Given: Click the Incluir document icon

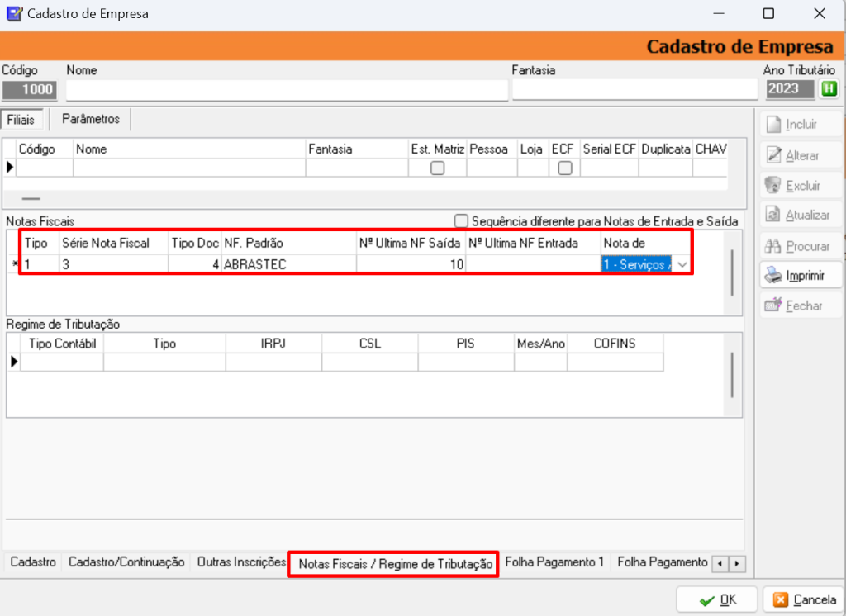Looking at the screenshot, I should (x=773, y=125).
